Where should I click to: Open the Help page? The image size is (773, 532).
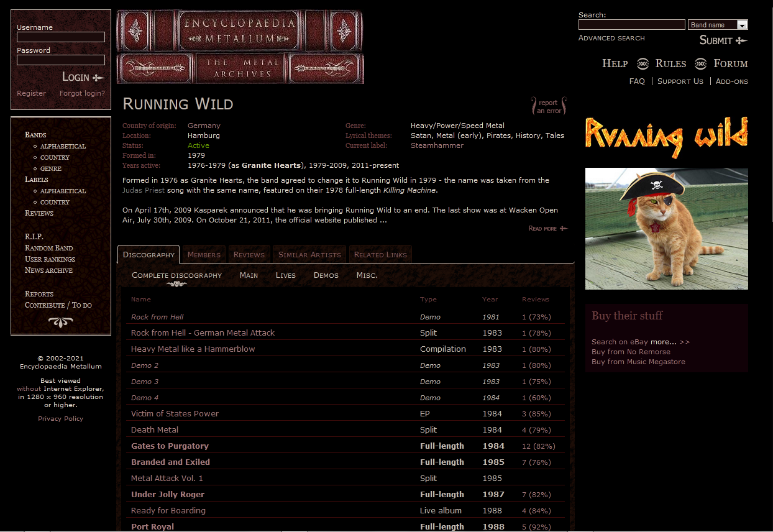pos(615,63)
